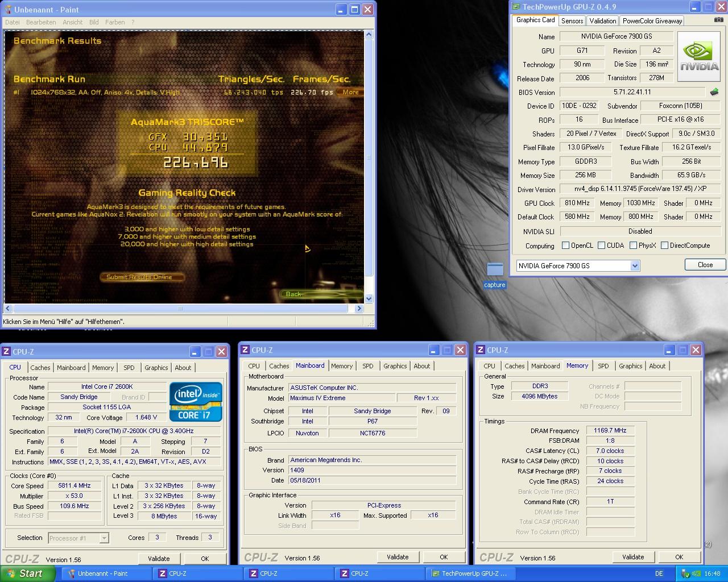Open the Caches tab in the CPU tab window

pyautogui.click(x=40, y=368)
